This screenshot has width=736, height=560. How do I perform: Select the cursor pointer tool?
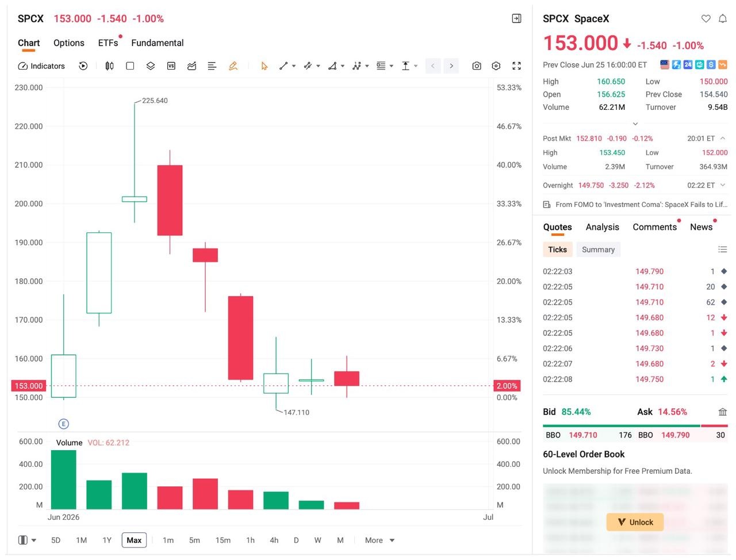click(264, 66)
